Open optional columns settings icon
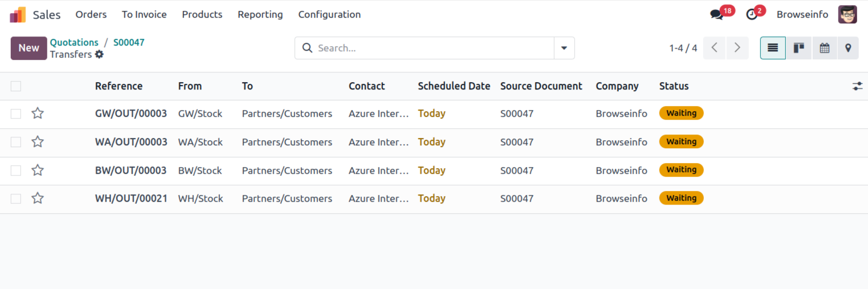868x289 pixels. (x=857, y=86)
